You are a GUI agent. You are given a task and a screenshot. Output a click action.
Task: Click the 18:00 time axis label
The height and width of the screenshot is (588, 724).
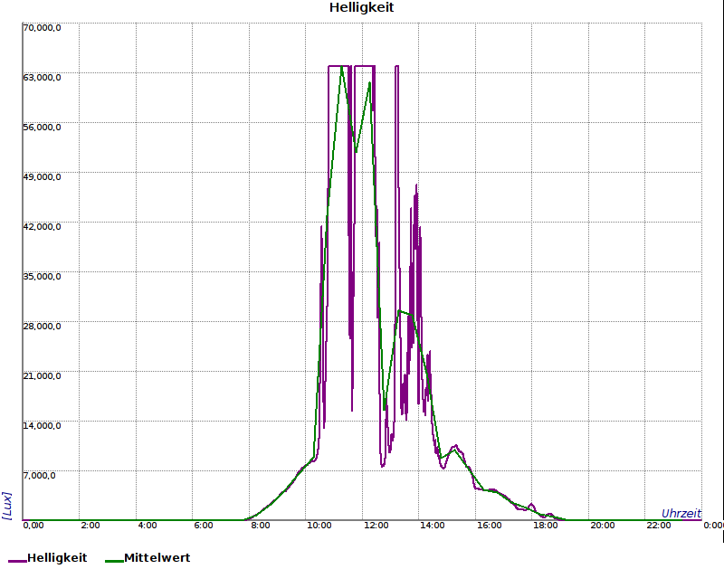(546, 526)
